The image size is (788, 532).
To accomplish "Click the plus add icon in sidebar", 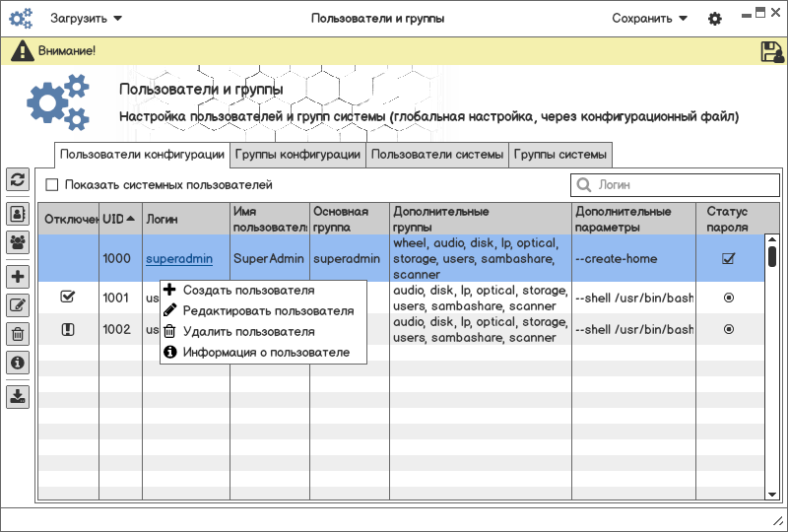I will [18, 277].
